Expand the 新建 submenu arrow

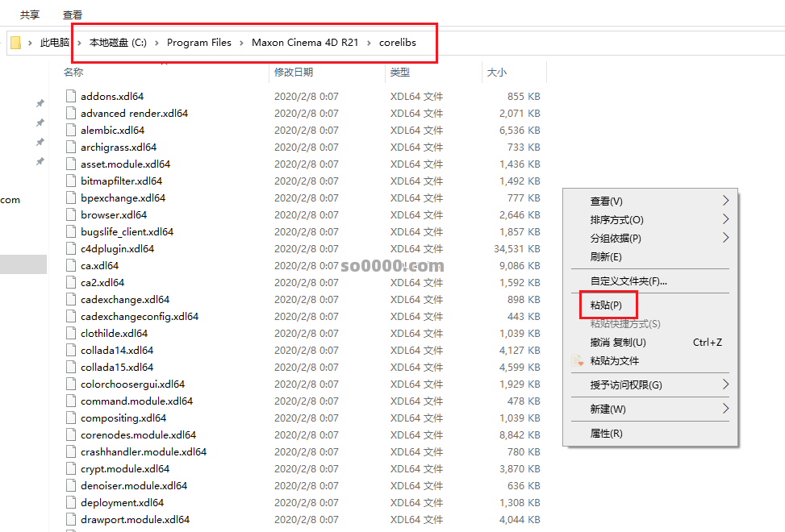pyautogui.click(x=725, y=409)
